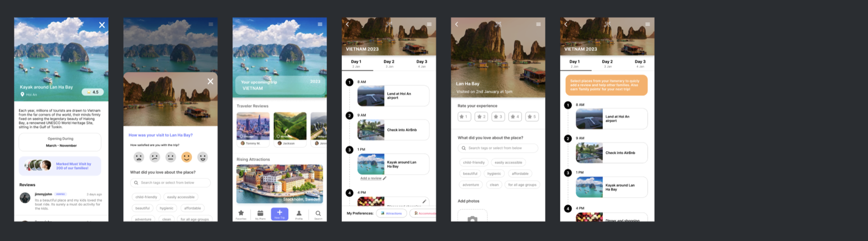Toggle beautiful tag in the feedback popup

tap(142, 208)
